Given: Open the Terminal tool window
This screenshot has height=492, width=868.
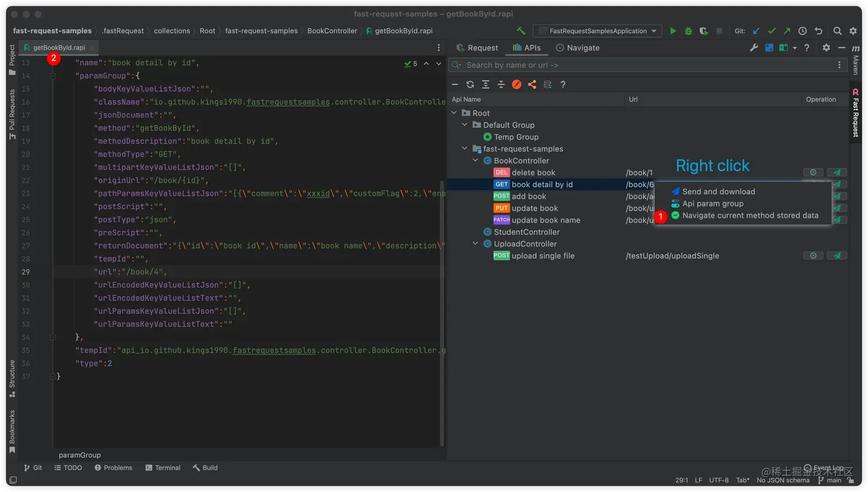Looking at the screenshot, I should pos(163,468).
